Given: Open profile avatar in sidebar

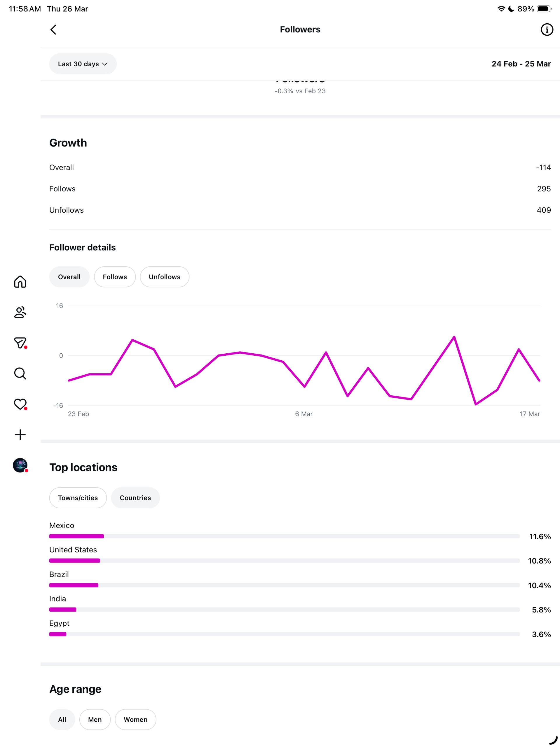Looking at the screenshot, I should click(x=20, y=465).
